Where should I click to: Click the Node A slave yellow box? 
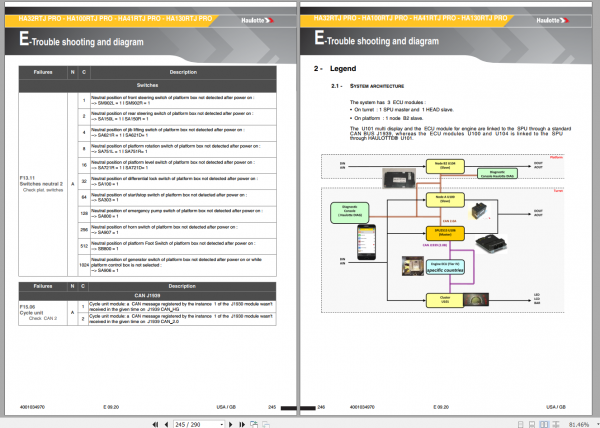(x=445, y=200)
